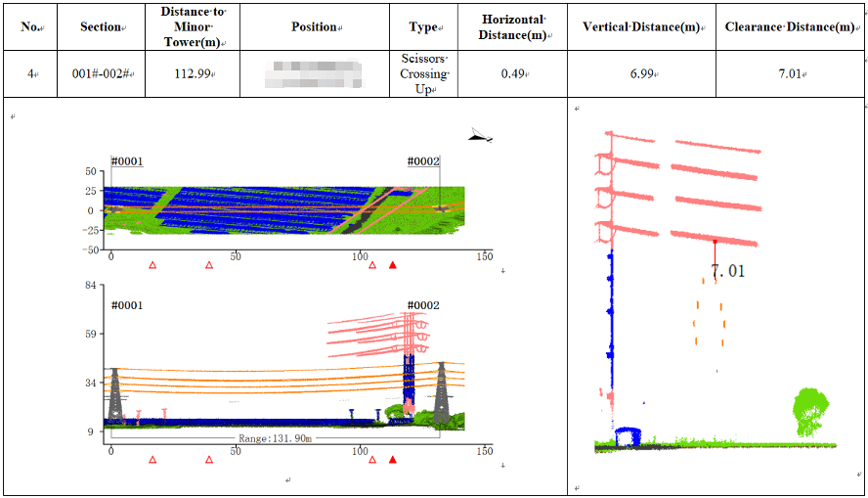868x498 pixels.
Task: Click the Horizontal Distance(m) column header
Action: pyautogui.click(x=515, y=26)
